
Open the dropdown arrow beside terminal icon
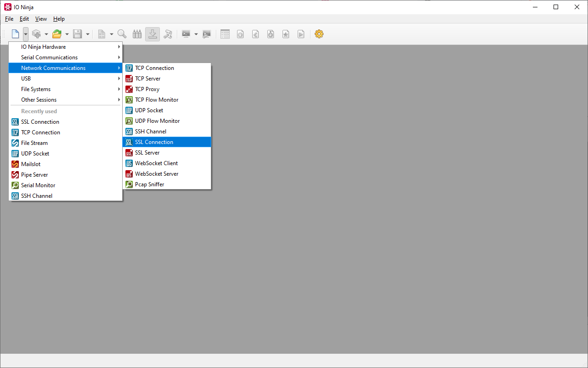pos(196,34)
